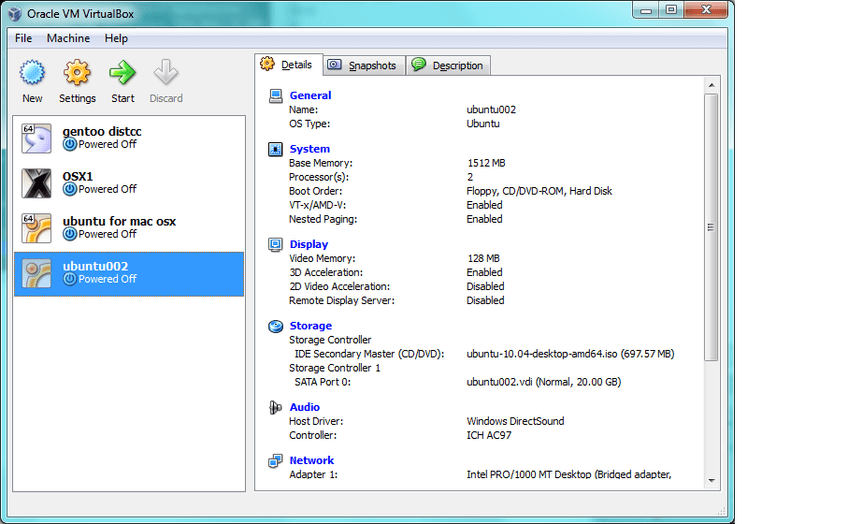
Task: Open the Display settings link
Action: (309, 244)
